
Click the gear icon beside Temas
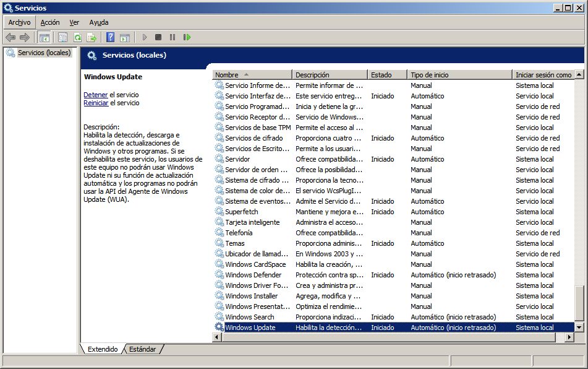[219, 243]
